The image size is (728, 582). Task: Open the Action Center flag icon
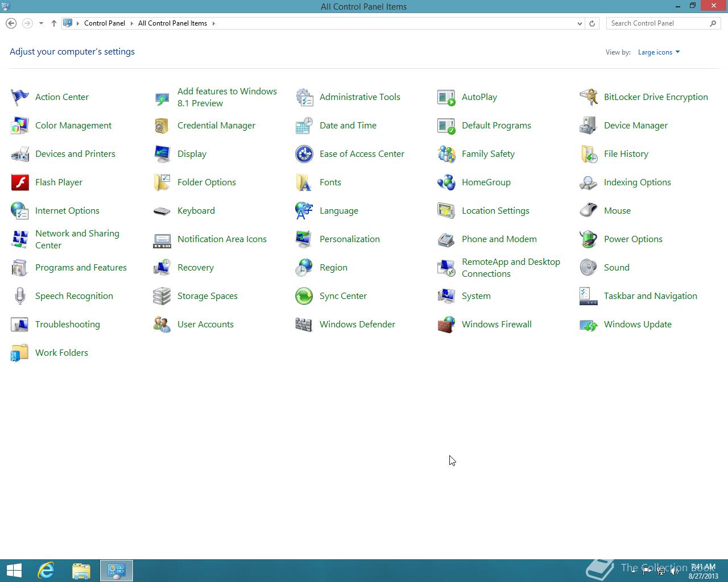click(20, 97)
